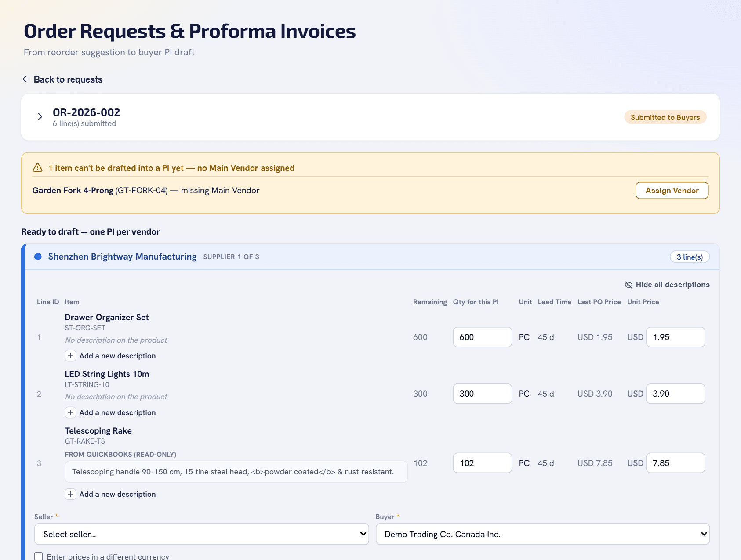Click the ST-ORG-SET SKU text
The width and height of the screenshot is (741, 560).
tap(85, 328)
